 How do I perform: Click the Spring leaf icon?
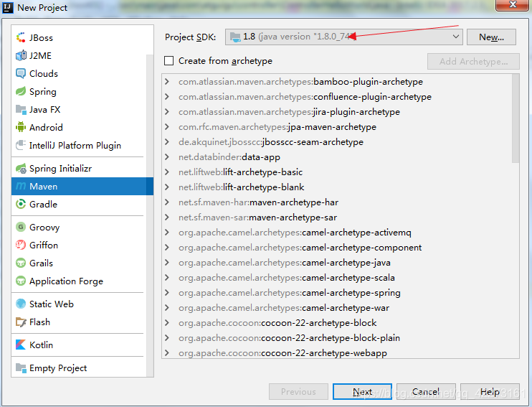point(21,91)
